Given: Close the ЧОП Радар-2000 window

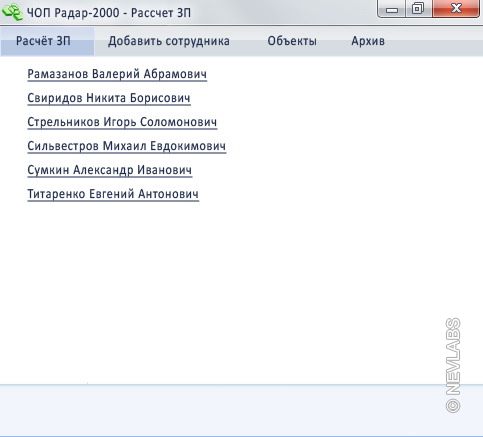Looking at the screenshot, I should [456, 9].
